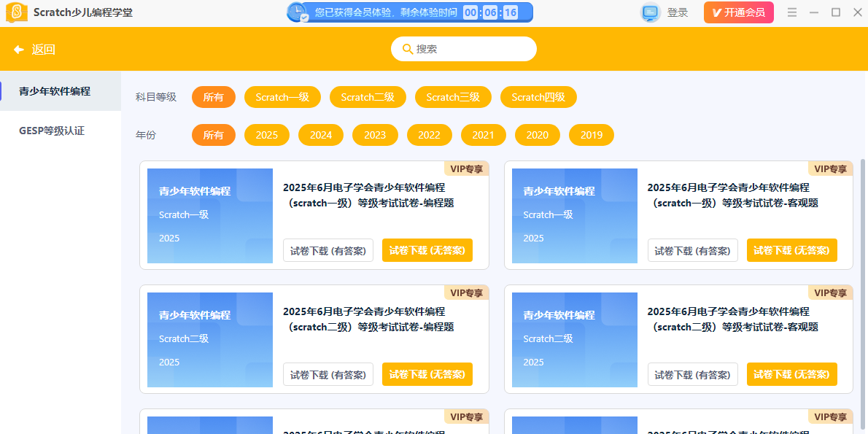
Task: Click the clock icon in membership trial banner
Action: [298, 12]
